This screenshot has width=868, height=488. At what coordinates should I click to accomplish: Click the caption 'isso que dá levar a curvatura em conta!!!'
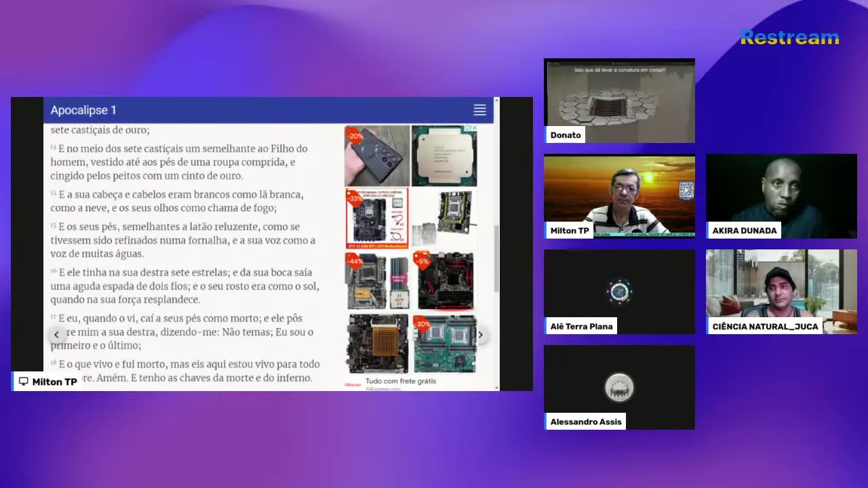click(620, 69)
